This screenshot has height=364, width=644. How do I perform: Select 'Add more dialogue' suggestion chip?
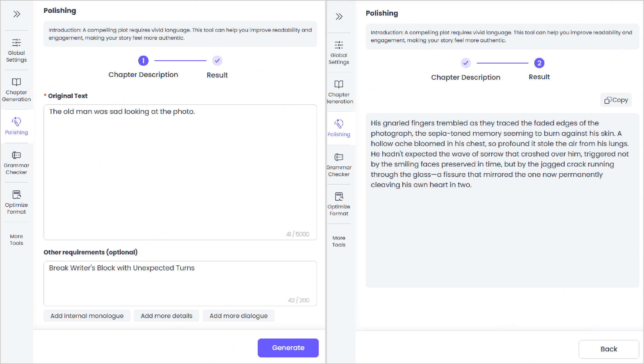tap(238, 316)
